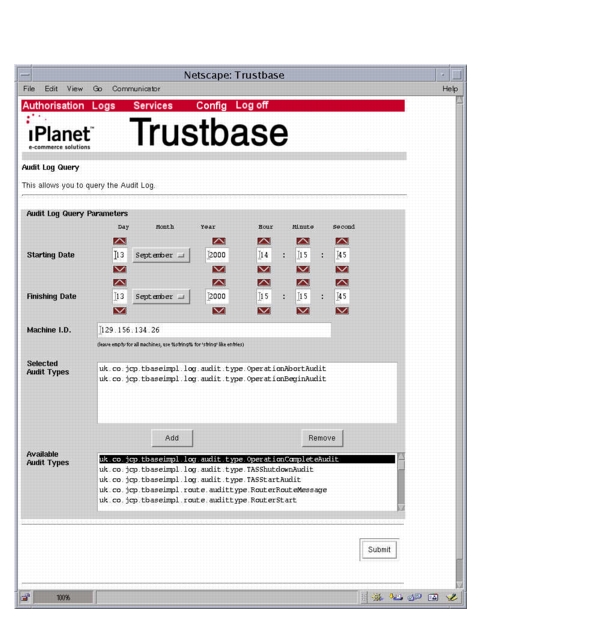Edit the Starting Date day field
This screenshot has height=635, width=610.
pos(119,255)
